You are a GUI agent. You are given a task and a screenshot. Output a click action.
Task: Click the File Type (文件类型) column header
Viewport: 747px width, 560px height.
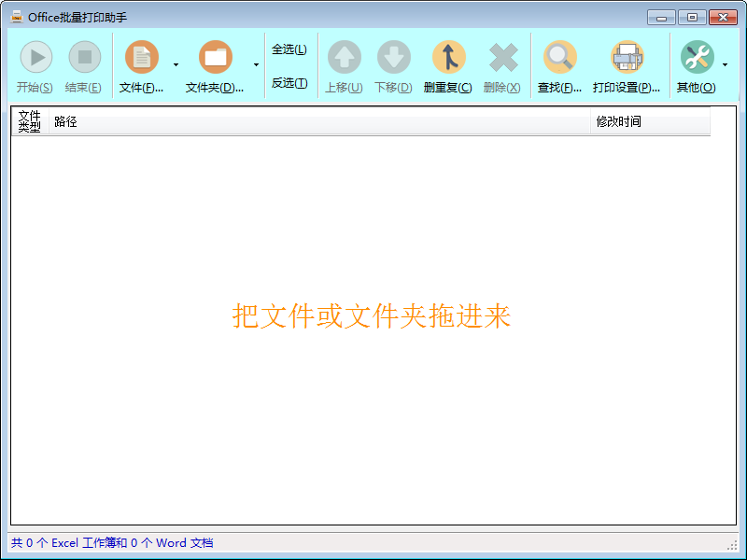30,121
